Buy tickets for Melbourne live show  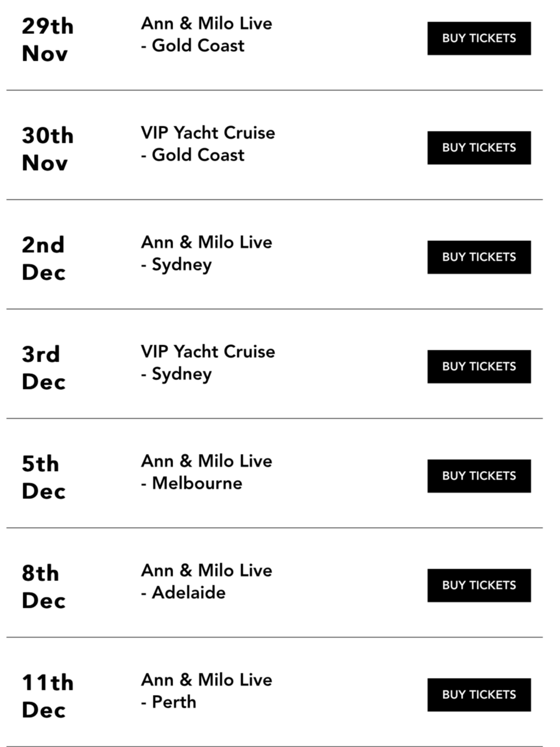(479, 476)
